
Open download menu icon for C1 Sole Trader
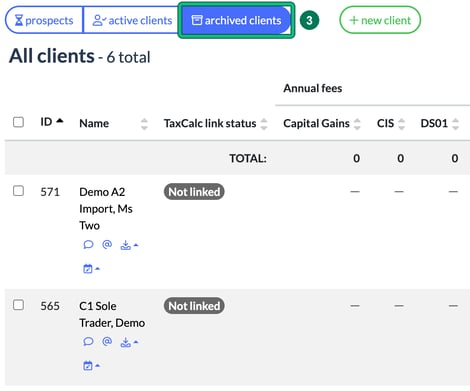(129, 342)
